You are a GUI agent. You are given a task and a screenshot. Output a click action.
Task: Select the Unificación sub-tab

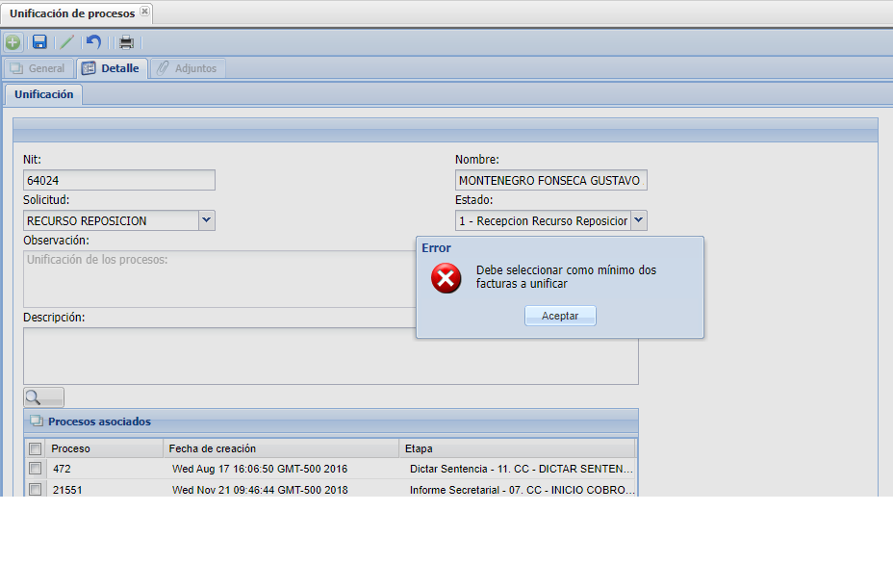43,94
